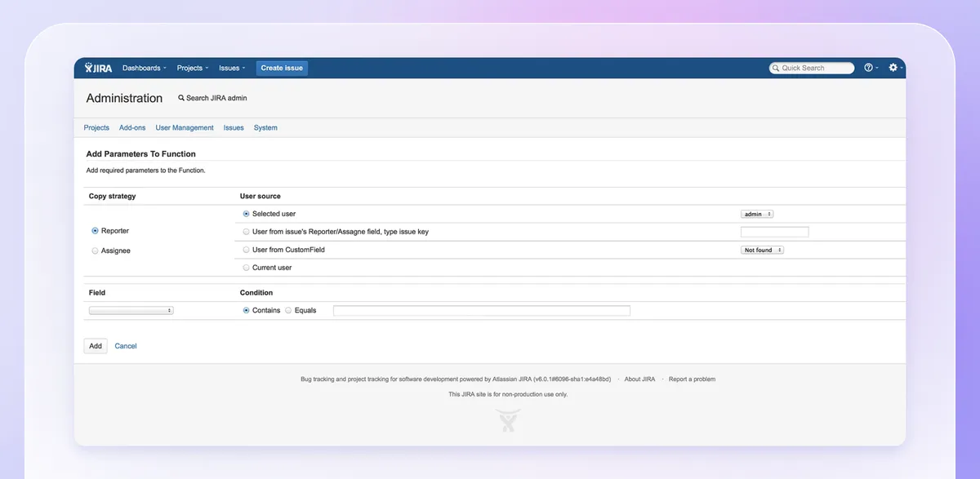980x479 pixels.
Task: Switch to the Add-ons admin tab
Action: 132,127
